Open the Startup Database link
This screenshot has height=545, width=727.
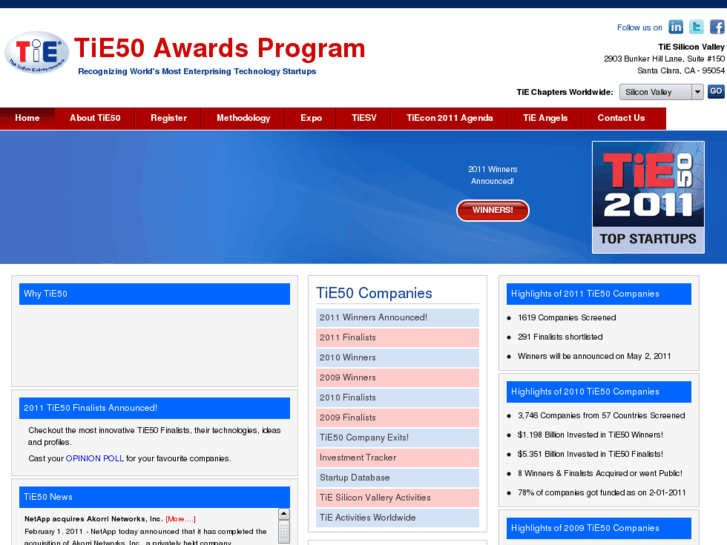[x=397, y=477]
